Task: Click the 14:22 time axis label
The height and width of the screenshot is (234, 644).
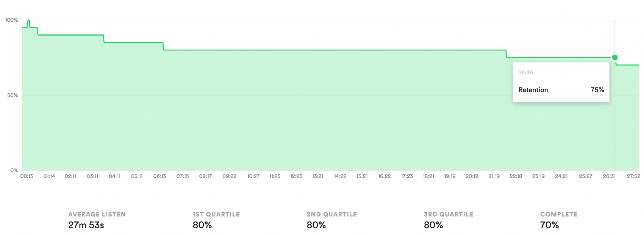Action: click(x=340, y=176)
